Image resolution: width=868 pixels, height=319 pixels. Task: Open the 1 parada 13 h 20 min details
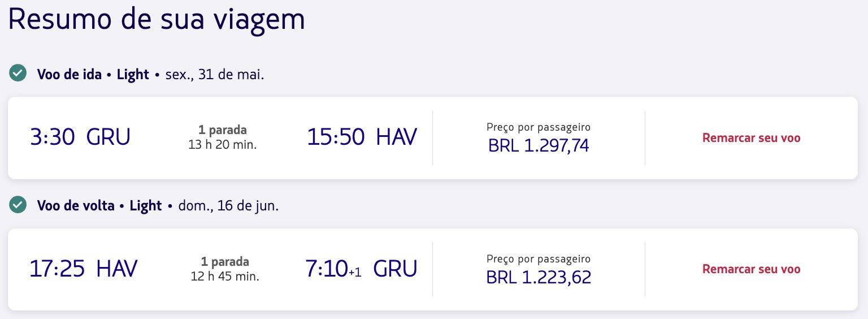pos(223,137)
